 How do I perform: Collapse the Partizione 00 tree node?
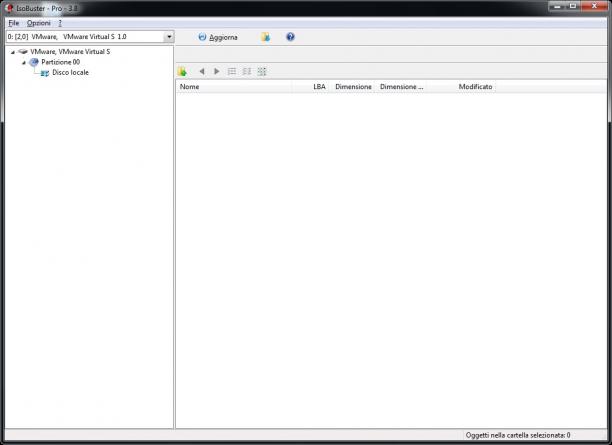(x=24, y=62)
